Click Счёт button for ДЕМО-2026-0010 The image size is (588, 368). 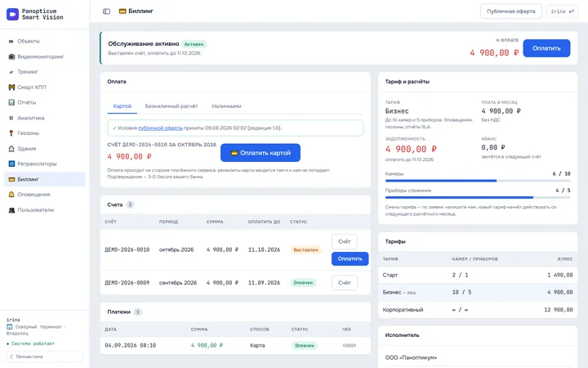(x=345, y=241)
